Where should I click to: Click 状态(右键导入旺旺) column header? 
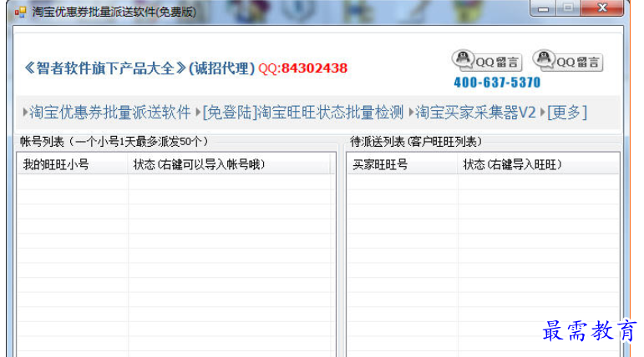pos(539,164)
